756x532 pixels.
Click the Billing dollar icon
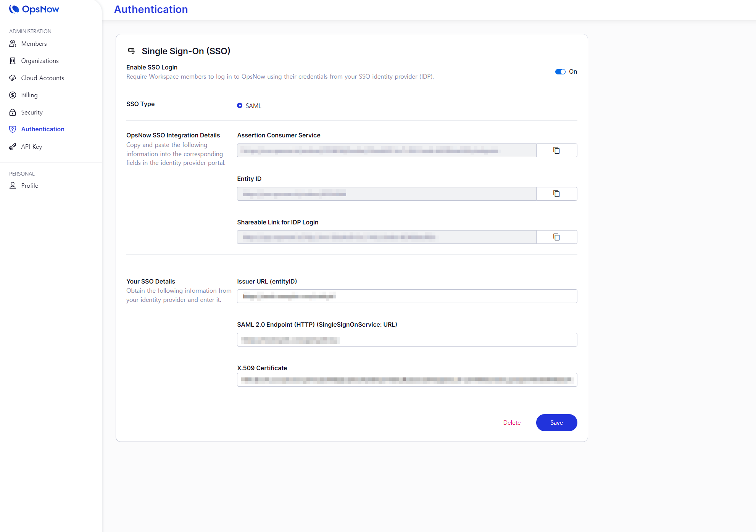tap(13, 95)
